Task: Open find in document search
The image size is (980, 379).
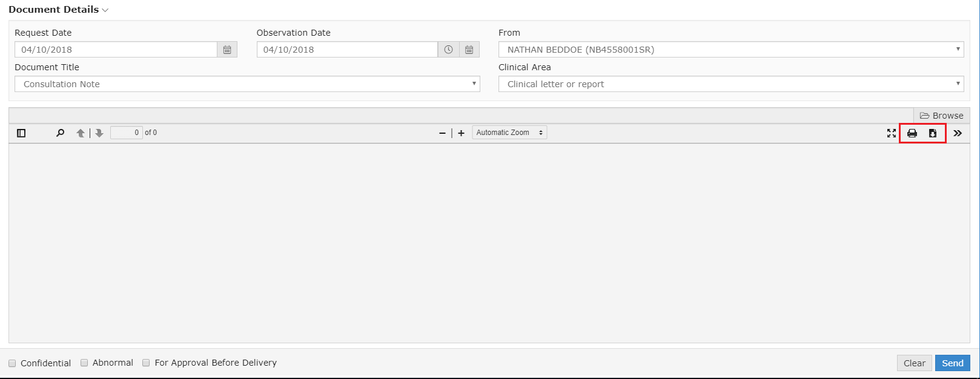Action: point(60,133)
